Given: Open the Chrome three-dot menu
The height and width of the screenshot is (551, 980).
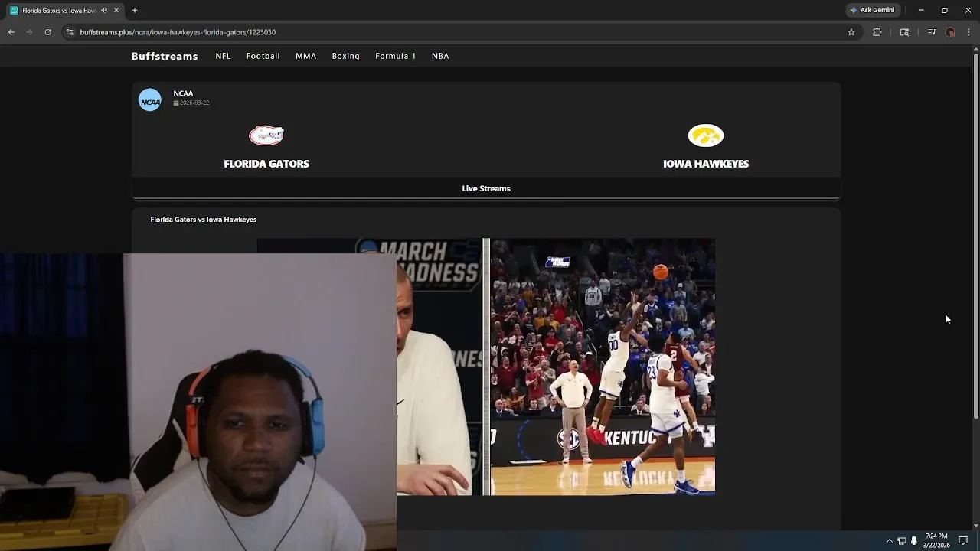Looking at the screenshot, I should [x=969, y=32].
